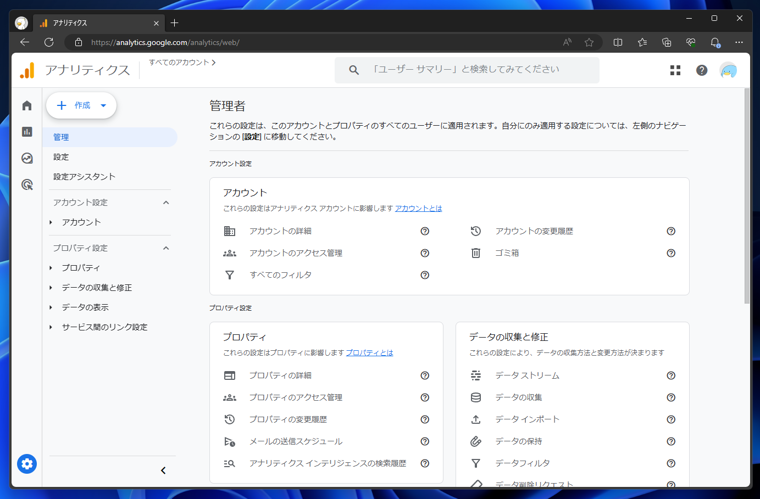
Task: Open アカウントの変更履歴
Action: click(x=534, y=231)
